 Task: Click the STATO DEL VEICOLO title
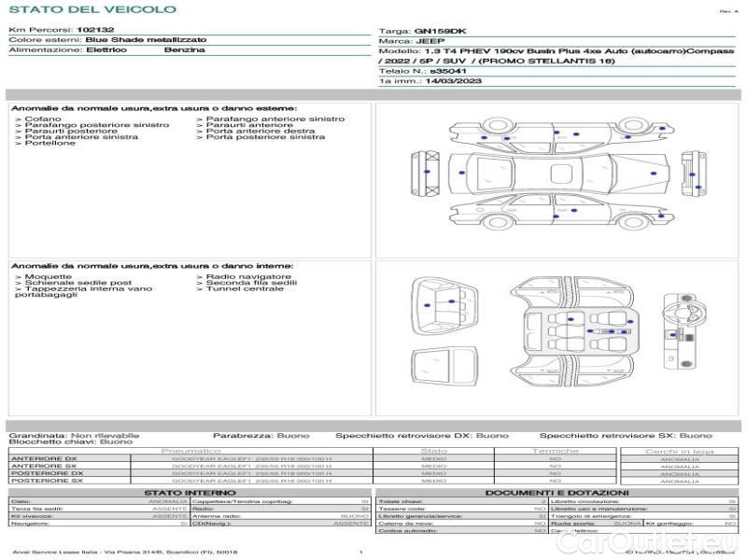[92, 9]
